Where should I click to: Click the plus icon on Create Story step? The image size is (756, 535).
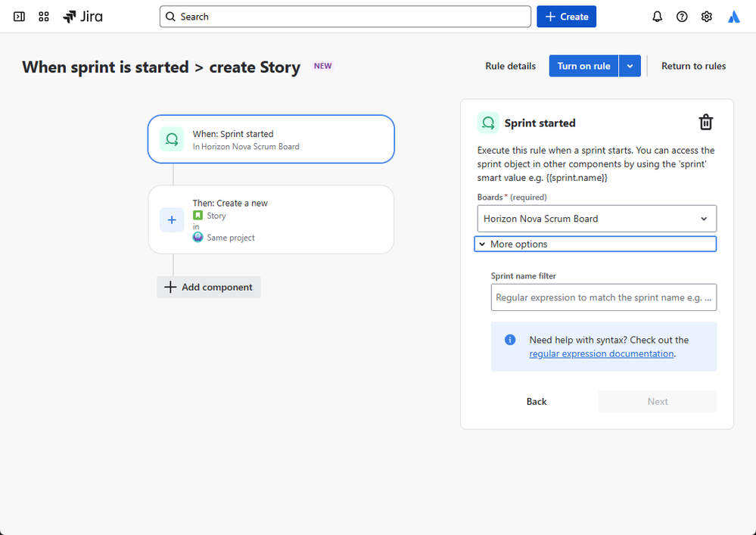click(x=172, y=219)
